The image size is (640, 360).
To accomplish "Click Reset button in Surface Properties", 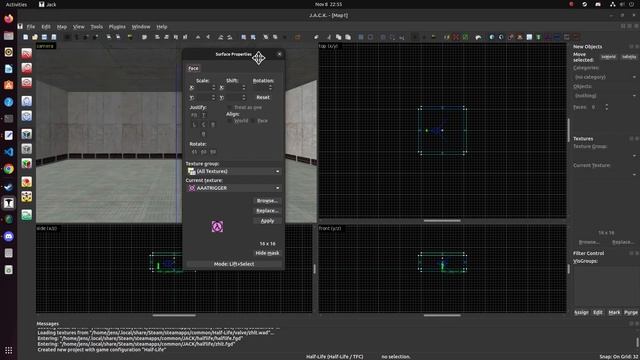I will click(263, 98).
